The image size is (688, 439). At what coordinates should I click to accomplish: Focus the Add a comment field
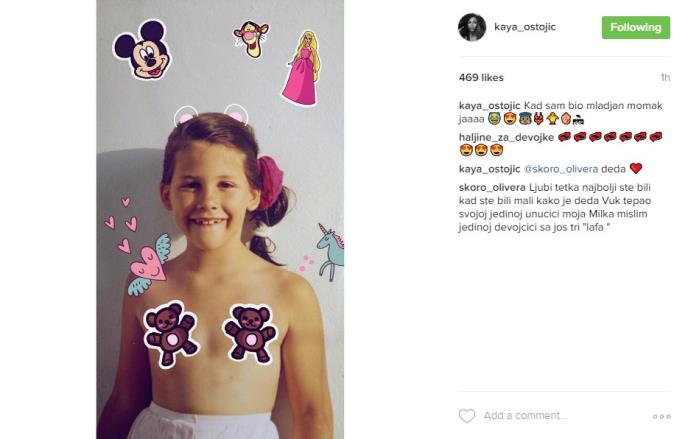(x=564, y=416)
